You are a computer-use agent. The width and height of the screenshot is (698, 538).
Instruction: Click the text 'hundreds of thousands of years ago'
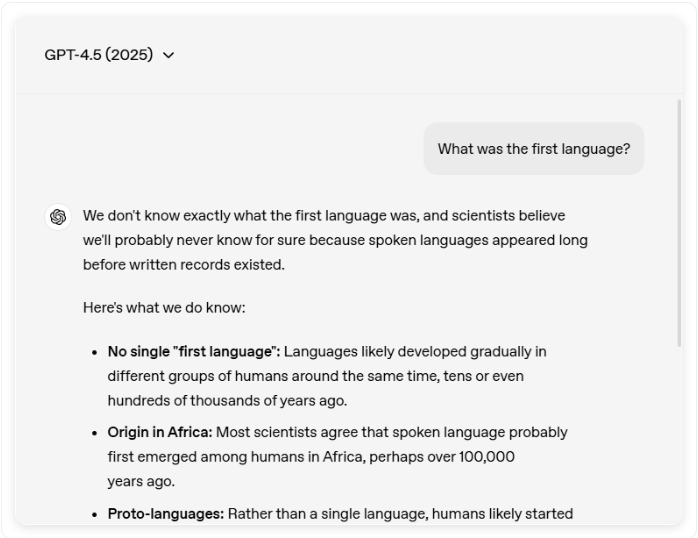click(x=226, y=400)
